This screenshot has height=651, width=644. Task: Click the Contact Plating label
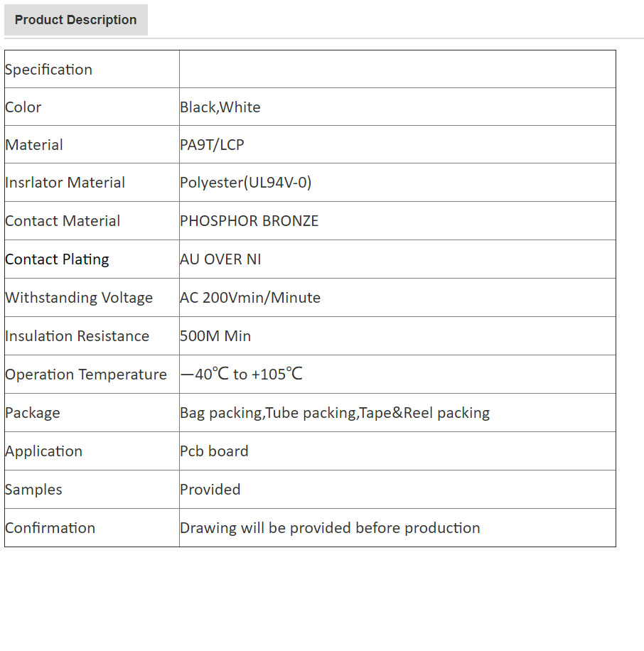[x=57, y=259]
